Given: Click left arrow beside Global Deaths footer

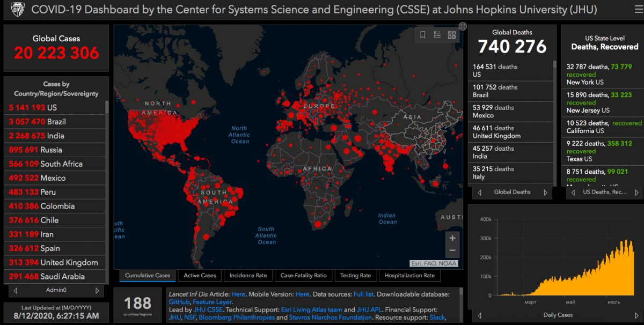Looking at the screenshot, I should point(479,192).
